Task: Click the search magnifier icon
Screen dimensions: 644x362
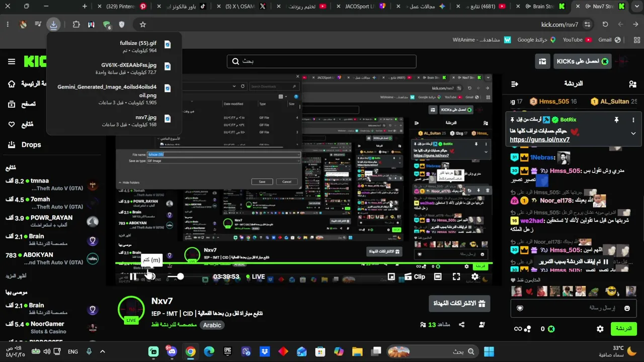Action: click(x=235, y=61)
